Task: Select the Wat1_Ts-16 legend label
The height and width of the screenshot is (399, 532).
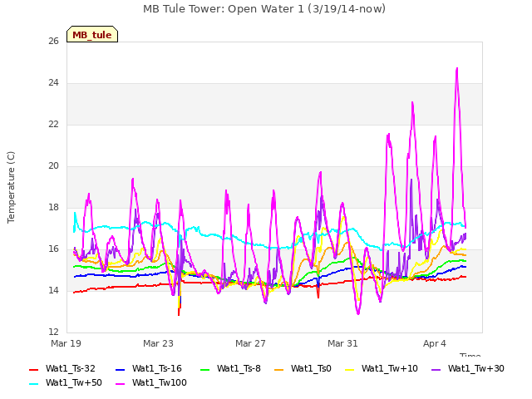Action: pos(157,369)
